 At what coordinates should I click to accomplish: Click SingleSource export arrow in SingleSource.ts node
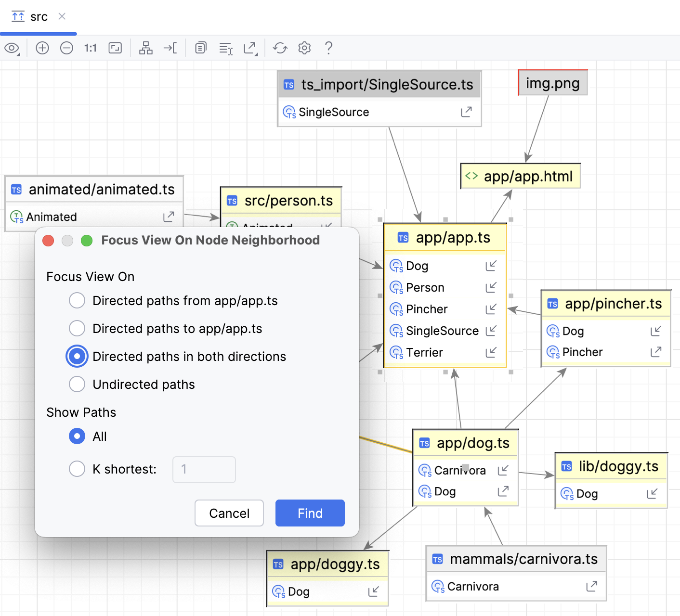point(466,112)
